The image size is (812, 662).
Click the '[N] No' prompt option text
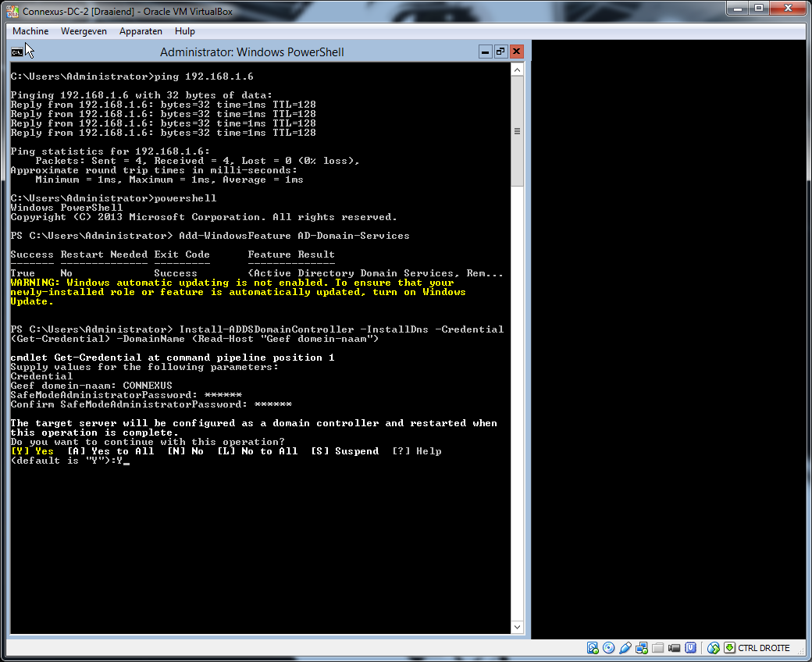coord(185,450)
